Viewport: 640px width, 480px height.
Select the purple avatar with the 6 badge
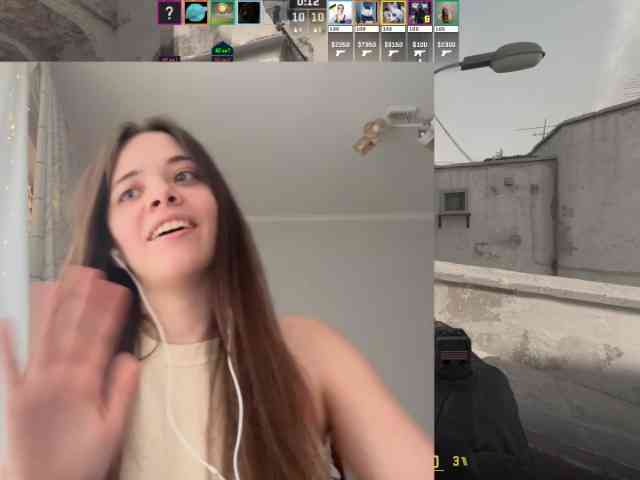(x=420, y=13)
